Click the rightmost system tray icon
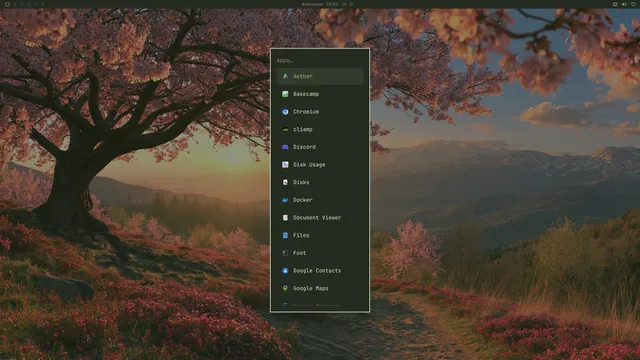The width and height of the screenshot is (640, 360). coord(633,4)
